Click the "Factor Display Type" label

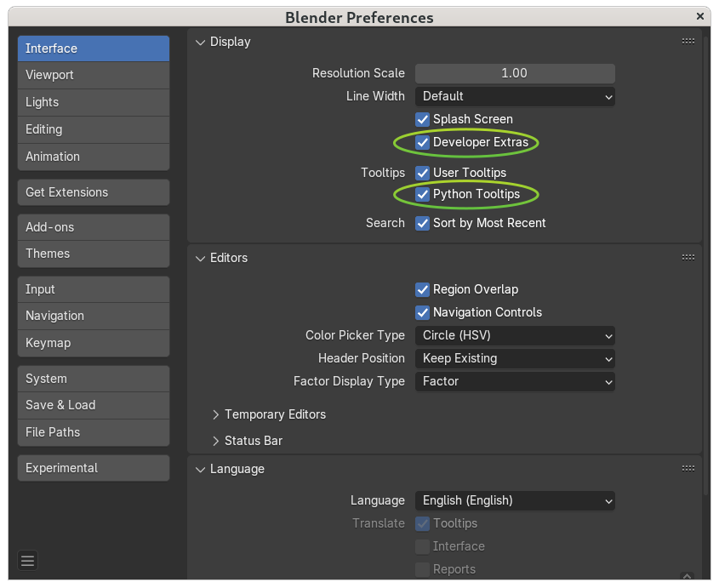[350, 381]
